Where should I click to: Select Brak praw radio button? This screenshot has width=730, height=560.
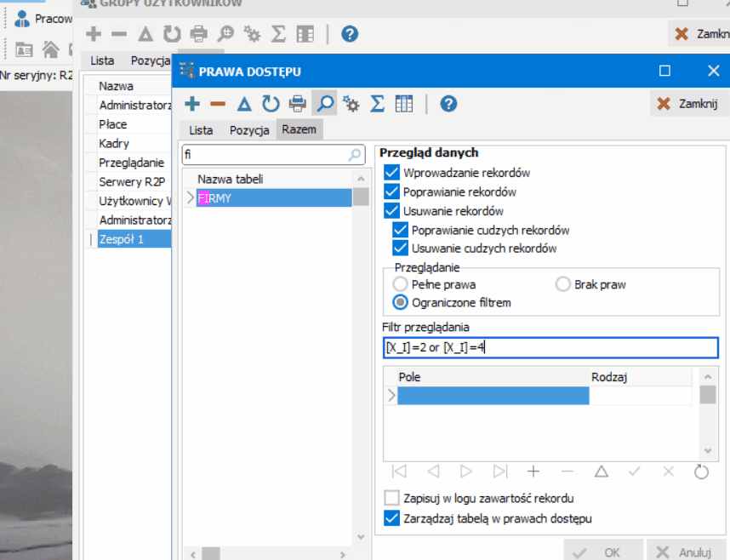[563, 283]
